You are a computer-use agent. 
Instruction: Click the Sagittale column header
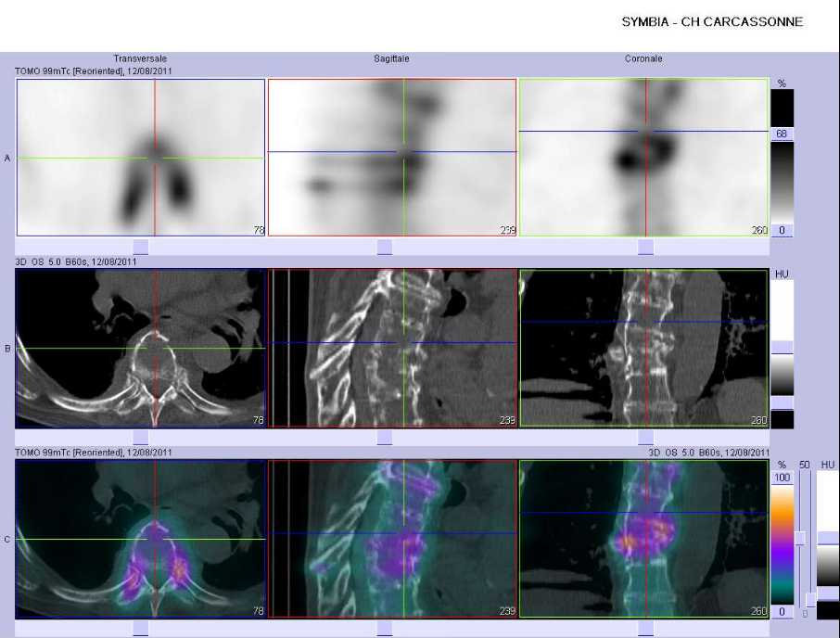tap(391, 58)
